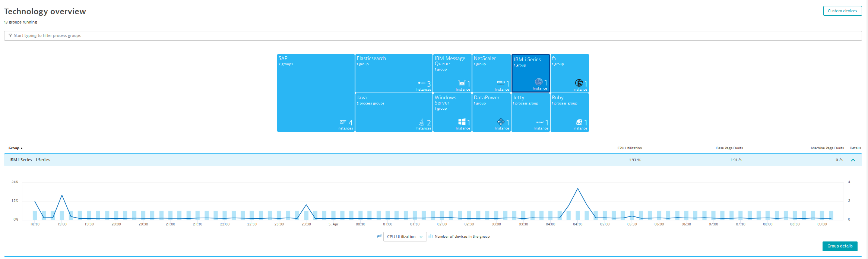Open the CPU Utilization metric dropdown
Image resolution: width=868 pixels, height=259 pixels.
(405, 237)
